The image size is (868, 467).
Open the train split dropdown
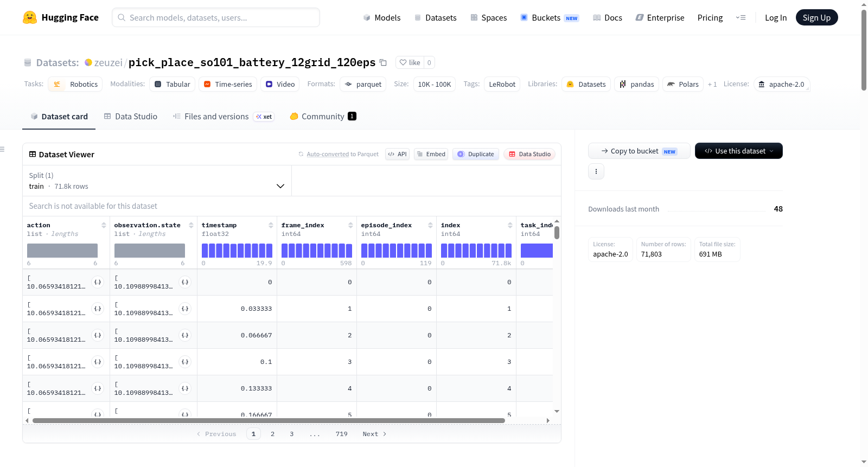[157, 181]
